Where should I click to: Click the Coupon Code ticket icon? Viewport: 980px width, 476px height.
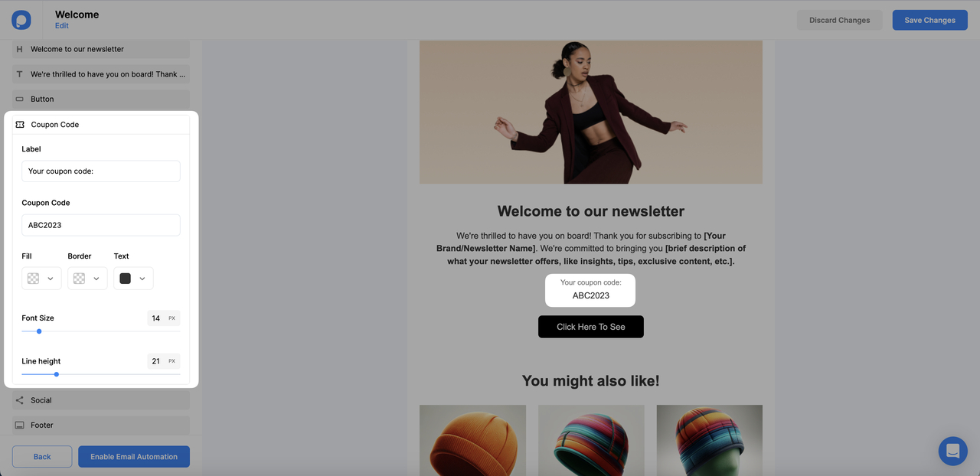[x=20, y=124]
